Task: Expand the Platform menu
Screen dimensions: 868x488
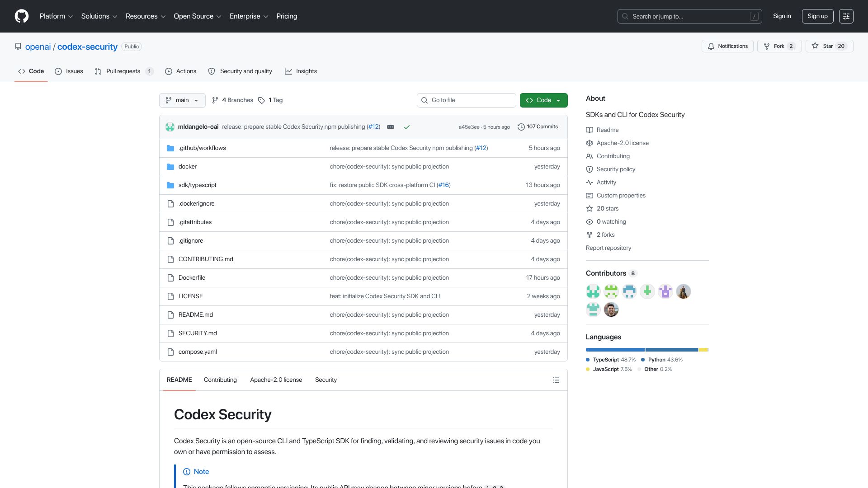Action: tap(56, 16)
